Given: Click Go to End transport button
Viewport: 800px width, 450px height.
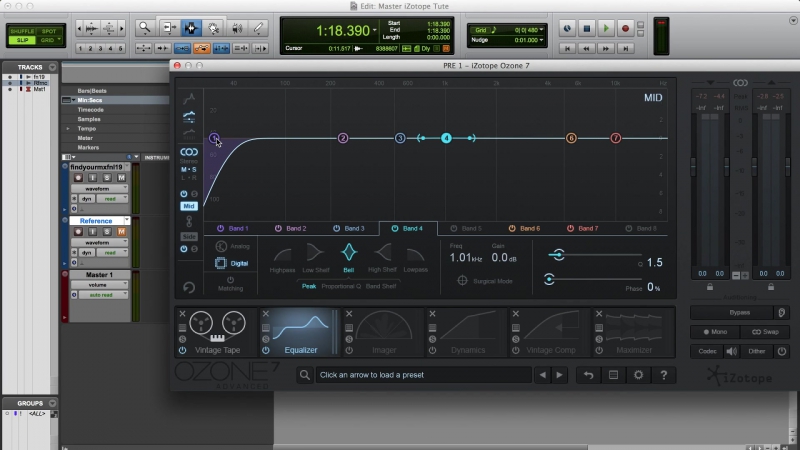Looking at the screenshot, I should 625,48.
